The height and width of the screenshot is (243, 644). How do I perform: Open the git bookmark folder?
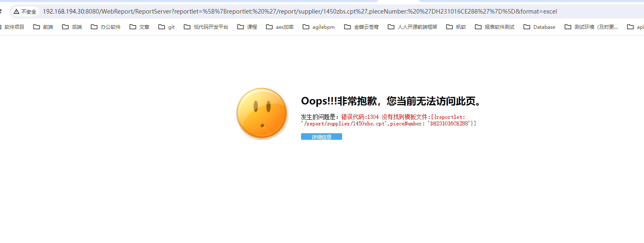(167, 27)
